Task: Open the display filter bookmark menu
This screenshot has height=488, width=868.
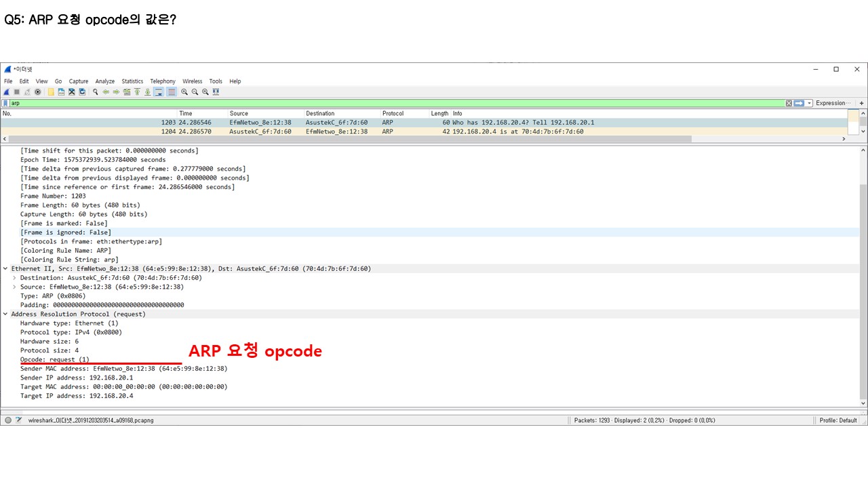Action: 6,103
